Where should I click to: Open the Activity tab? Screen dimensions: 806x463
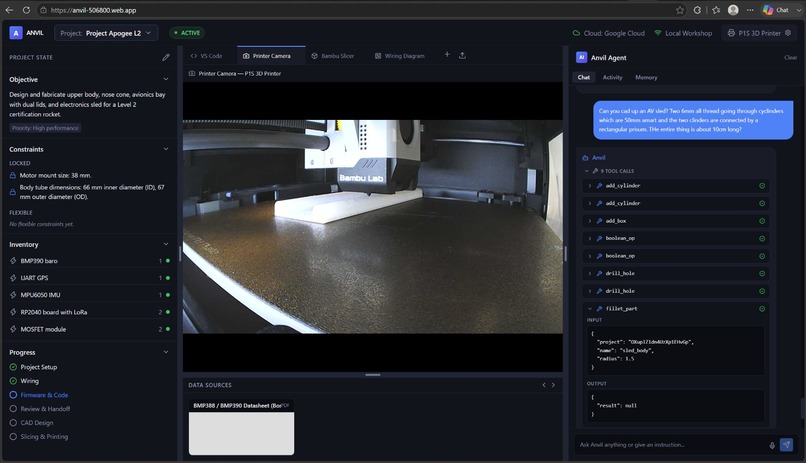click(x=612, y=77)
